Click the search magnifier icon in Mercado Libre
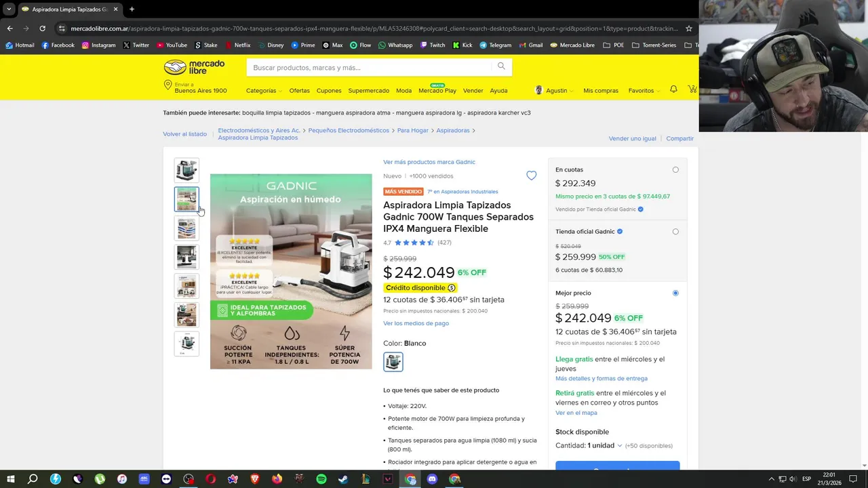Viewport: 868px width, 488px height. point(501,66)
